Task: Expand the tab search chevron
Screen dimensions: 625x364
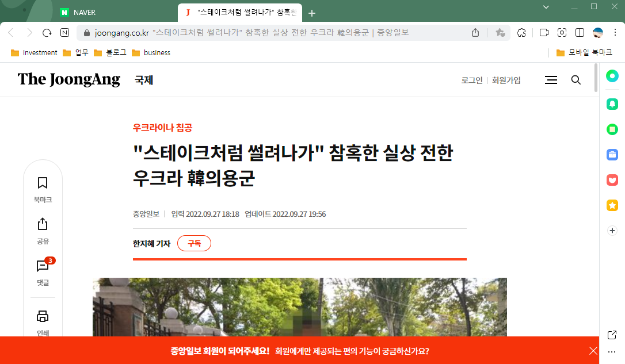Action: click(x=546, y=7)
